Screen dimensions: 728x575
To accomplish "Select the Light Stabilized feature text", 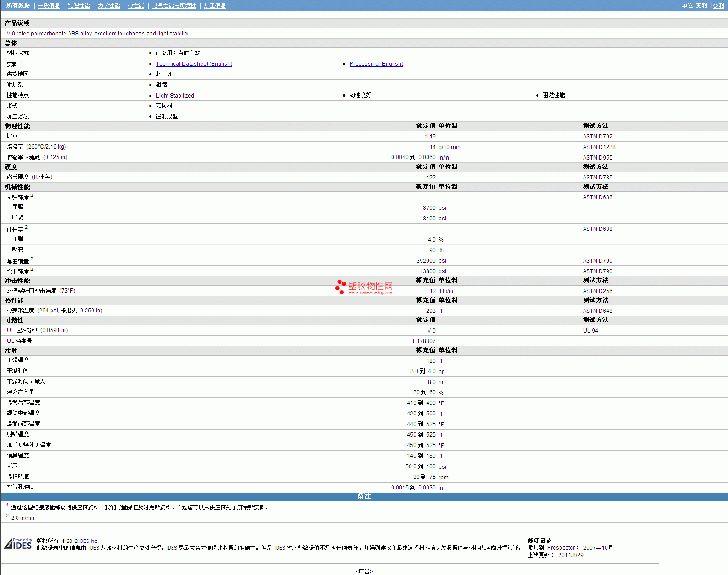I will (x=175, y=96).
